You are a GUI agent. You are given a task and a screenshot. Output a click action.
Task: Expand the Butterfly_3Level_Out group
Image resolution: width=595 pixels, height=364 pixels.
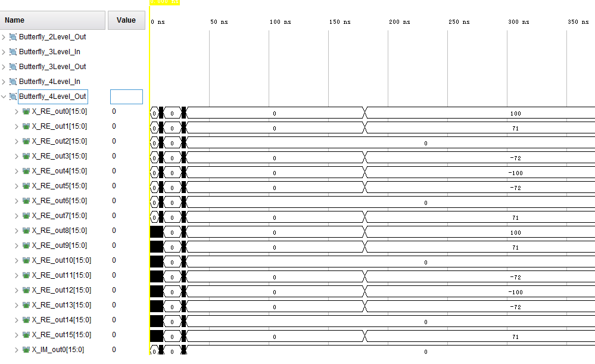4,67
